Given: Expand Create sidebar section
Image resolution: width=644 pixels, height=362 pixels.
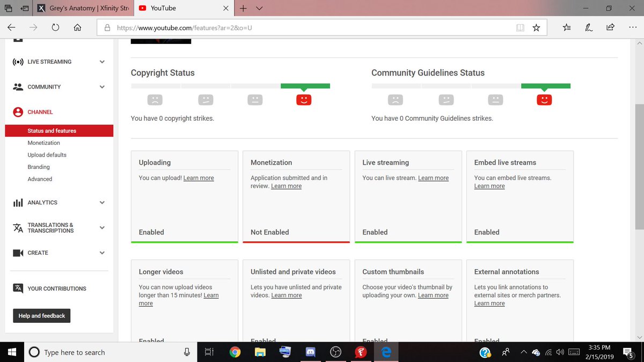Looking at the screenshot, I should (102, 253).
